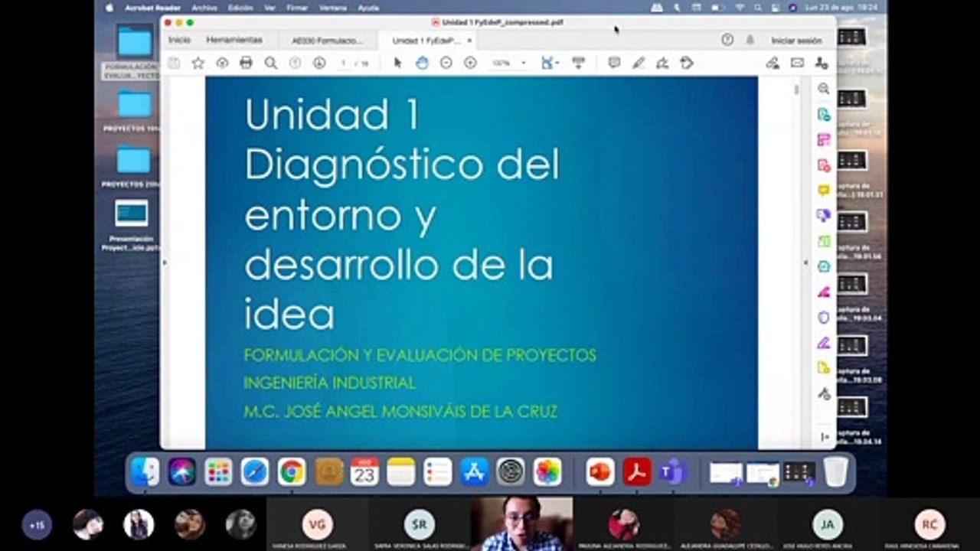This screenshot has height=551, width=980.
Task: Open the protect shield tool in right panel
Action: pyautogui.click(x=824, y=317)
